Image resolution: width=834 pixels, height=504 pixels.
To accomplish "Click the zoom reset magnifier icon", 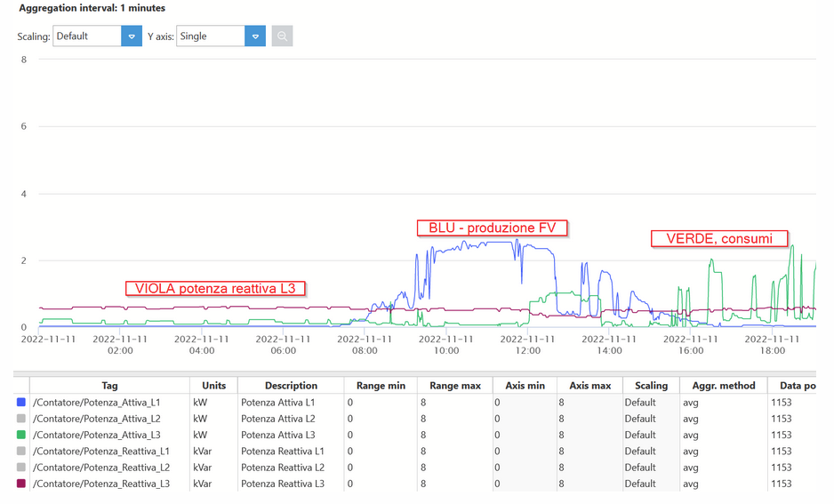I will [x=282, y=36].
